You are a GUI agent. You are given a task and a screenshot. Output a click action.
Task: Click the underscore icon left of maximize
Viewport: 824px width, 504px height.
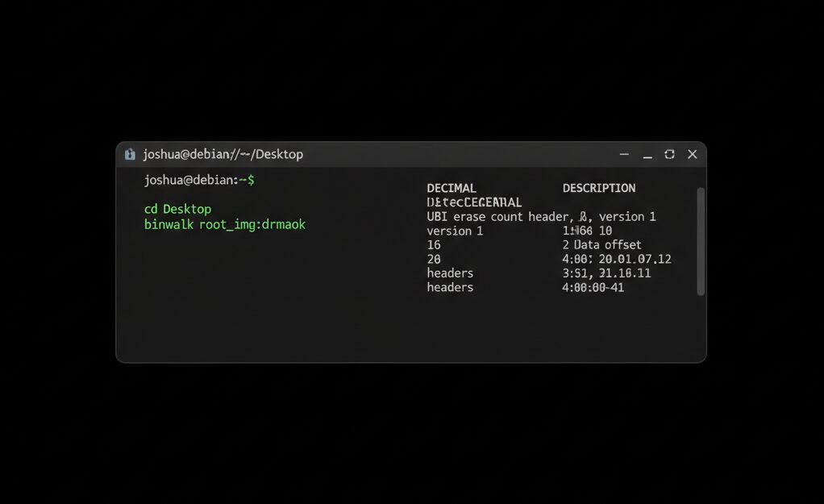tap(647, 155)
